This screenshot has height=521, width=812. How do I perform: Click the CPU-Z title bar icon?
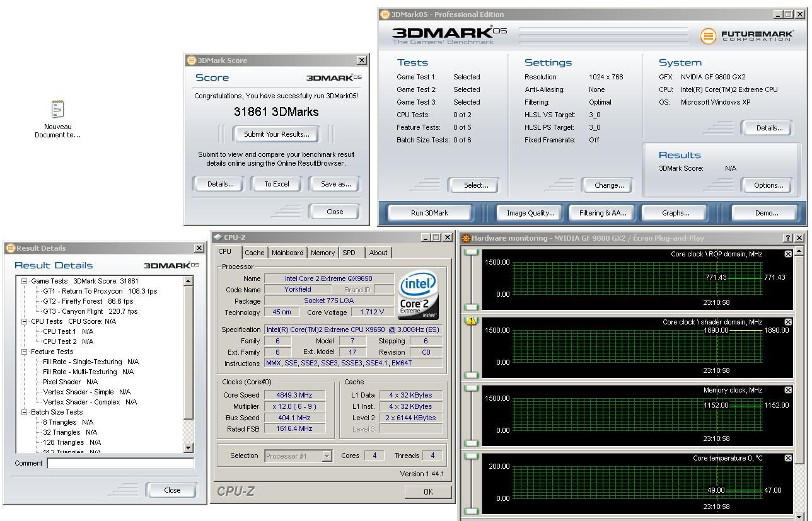[x=218, y=238]
